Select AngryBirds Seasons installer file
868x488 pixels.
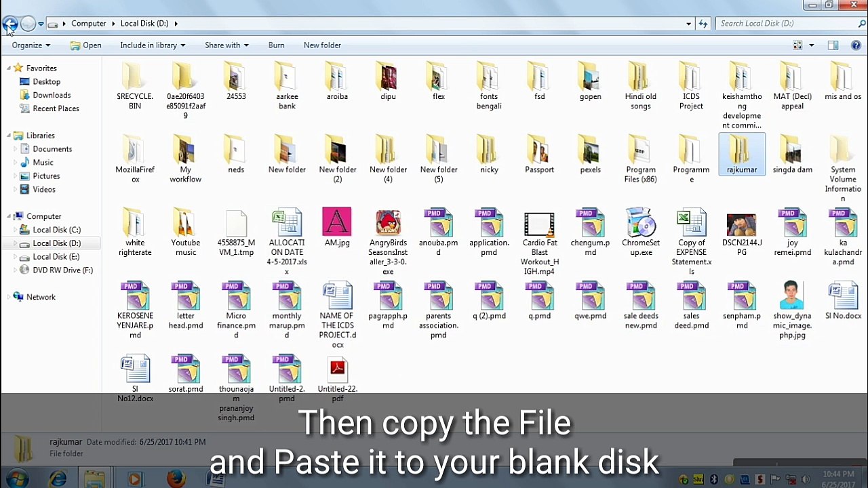[388, 241]
